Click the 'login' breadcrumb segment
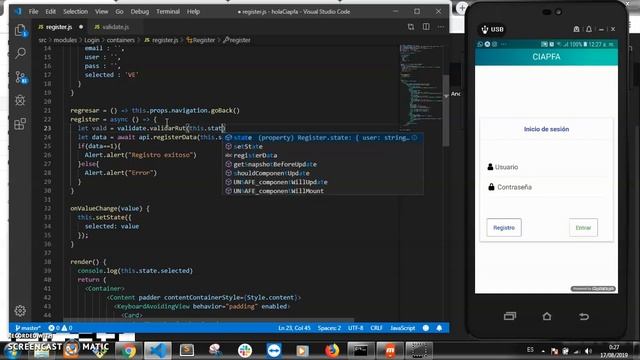Viewport: 640px width, 360px height. (x=91, y=40)
